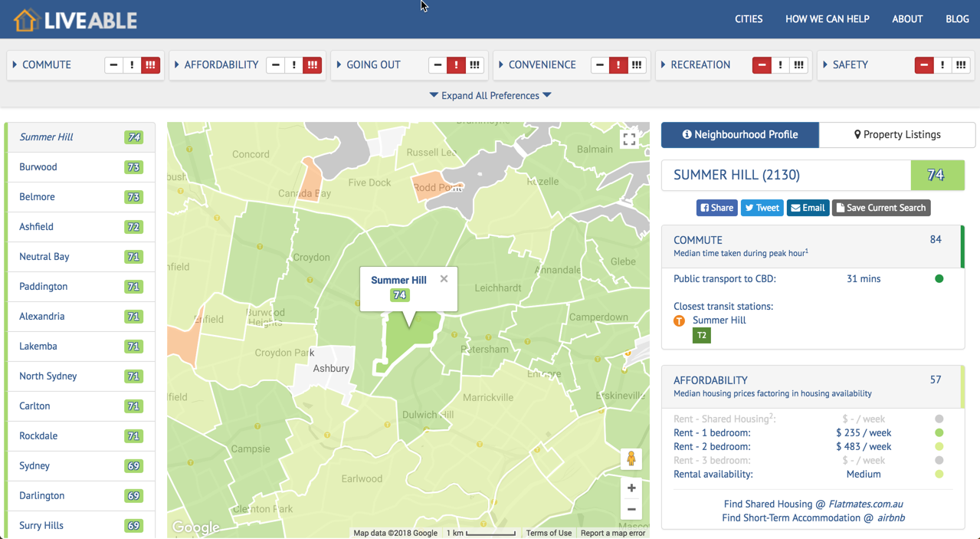
Task: Zoom in the map with plus
Action: tap(631, 488)
